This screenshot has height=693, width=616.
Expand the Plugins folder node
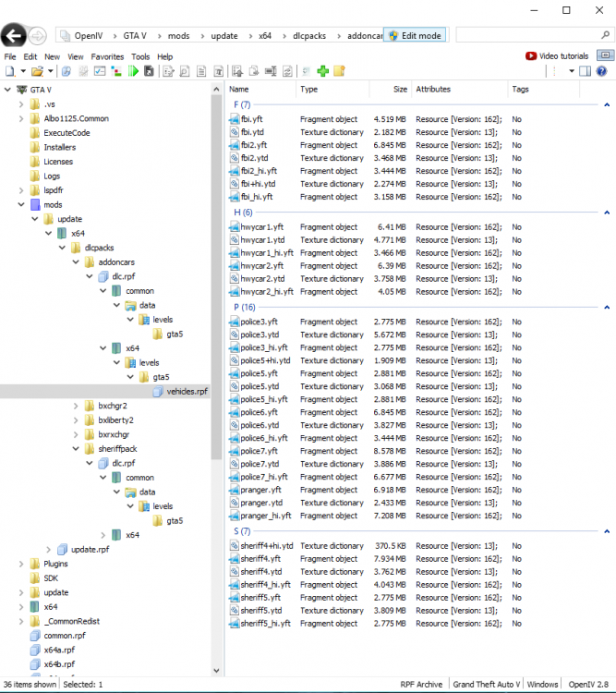coord(21,564)
